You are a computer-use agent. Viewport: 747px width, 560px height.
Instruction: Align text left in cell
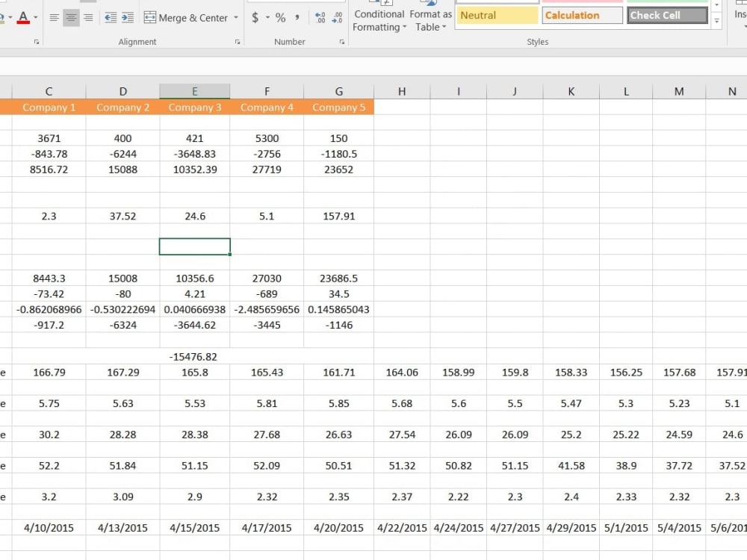tap(54, 18)
